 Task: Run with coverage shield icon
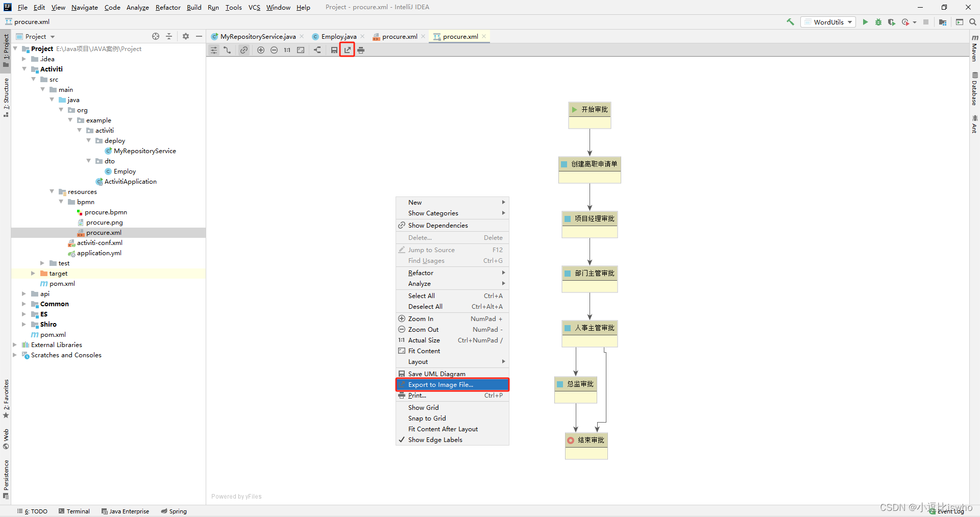coord(891,22)
